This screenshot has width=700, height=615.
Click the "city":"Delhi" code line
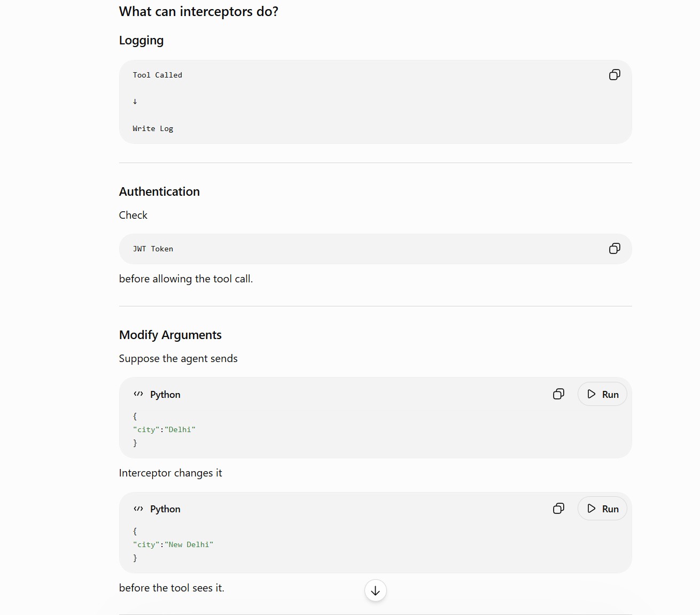[164, 429]
